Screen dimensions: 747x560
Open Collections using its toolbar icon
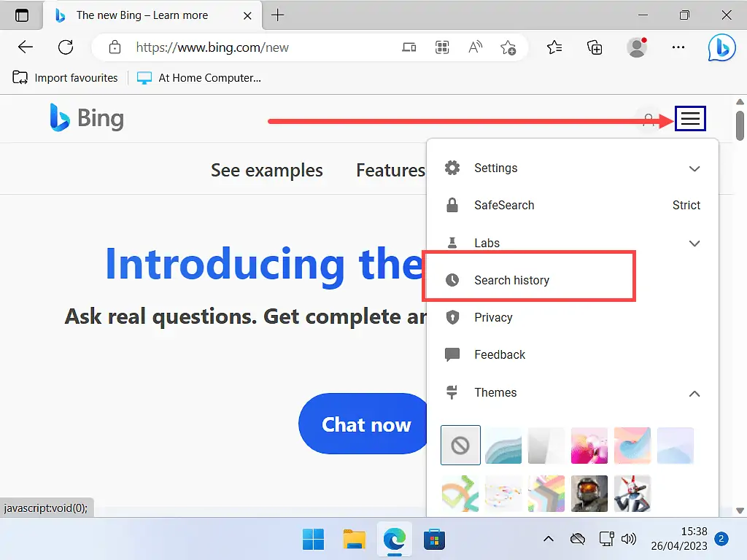coord(595,47)
